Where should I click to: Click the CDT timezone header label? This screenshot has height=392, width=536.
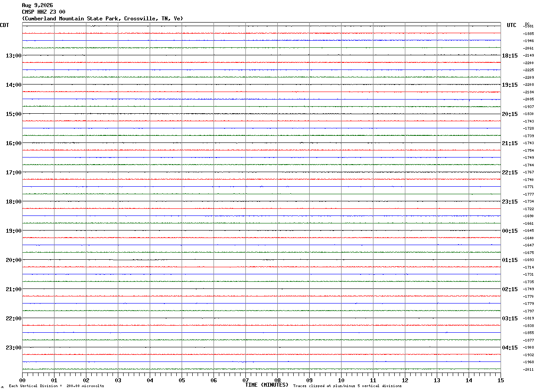[4, 25]
